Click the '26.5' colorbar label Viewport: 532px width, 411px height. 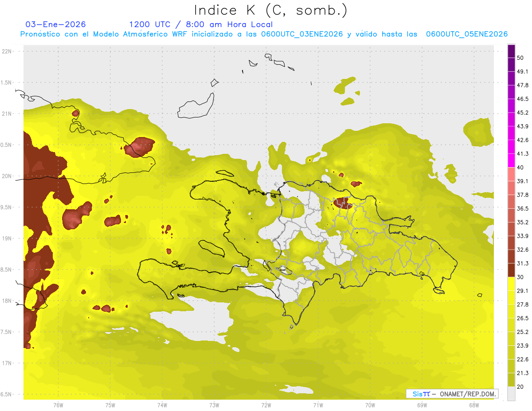tap(522, 318)
